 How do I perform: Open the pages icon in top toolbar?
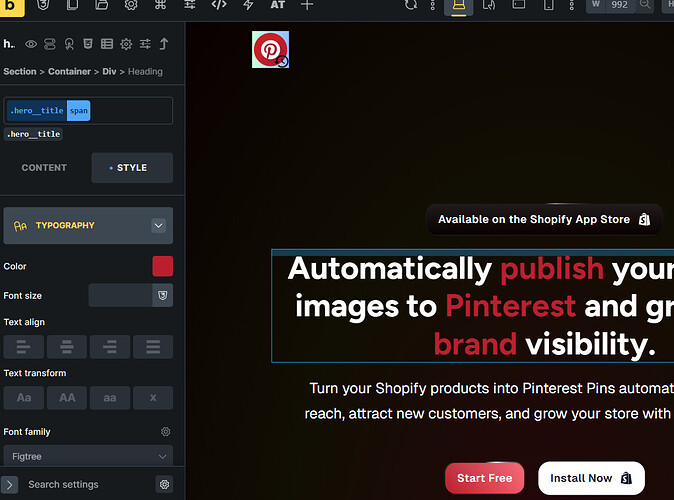coord(72,5)
